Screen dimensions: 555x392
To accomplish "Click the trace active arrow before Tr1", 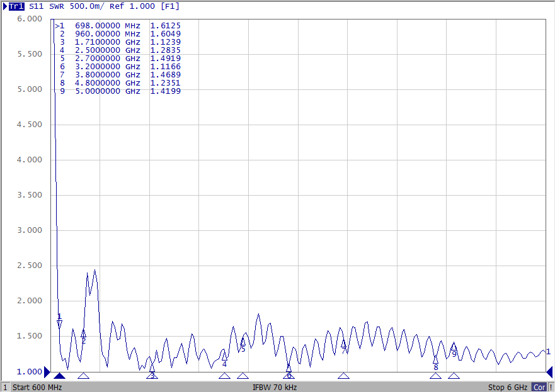I will click(5, 6).
